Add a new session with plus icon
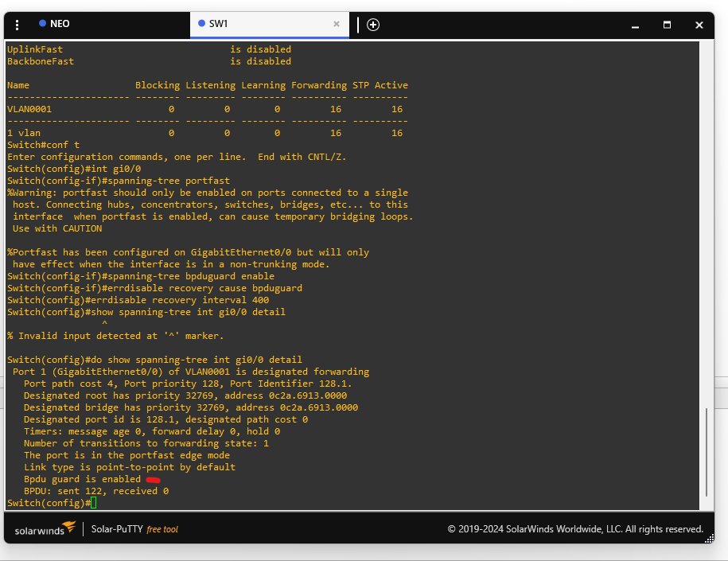 (373, 25)
